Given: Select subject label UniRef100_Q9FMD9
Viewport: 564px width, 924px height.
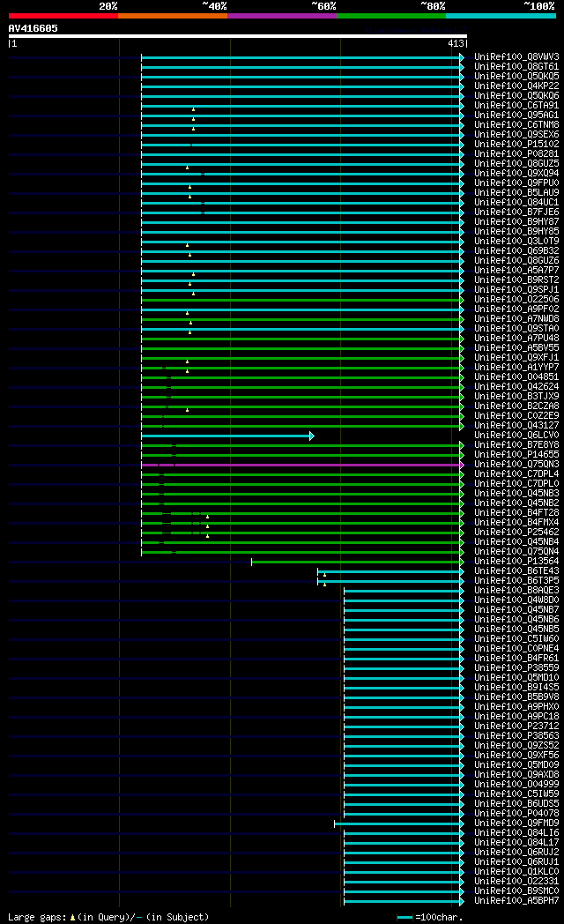Looking at the screenshot, I should pyautogui.click(x=516, y=823).
